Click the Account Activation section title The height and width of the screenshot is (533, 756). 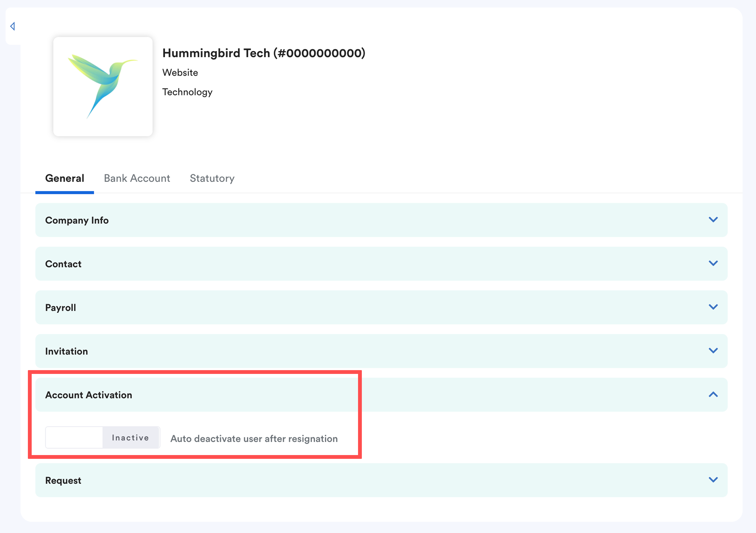pyautogui.click(x=89, y=395)
